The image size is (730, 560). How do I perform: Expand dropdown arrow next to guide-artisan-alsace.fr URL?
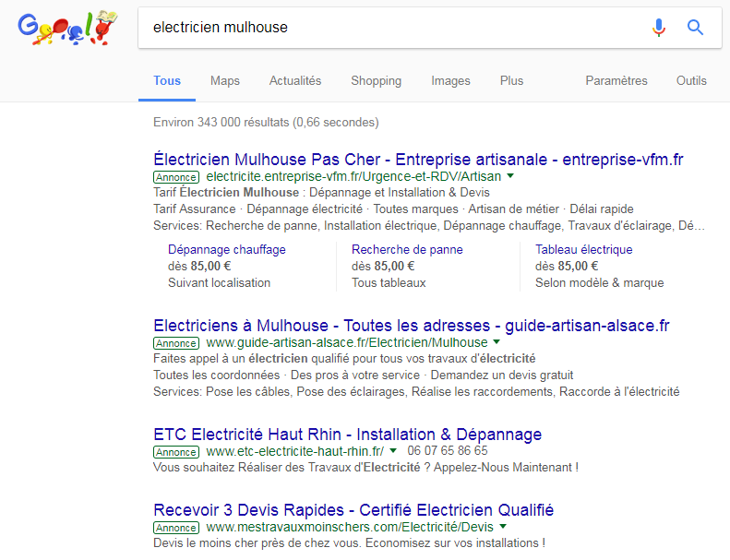pos(497,342)
